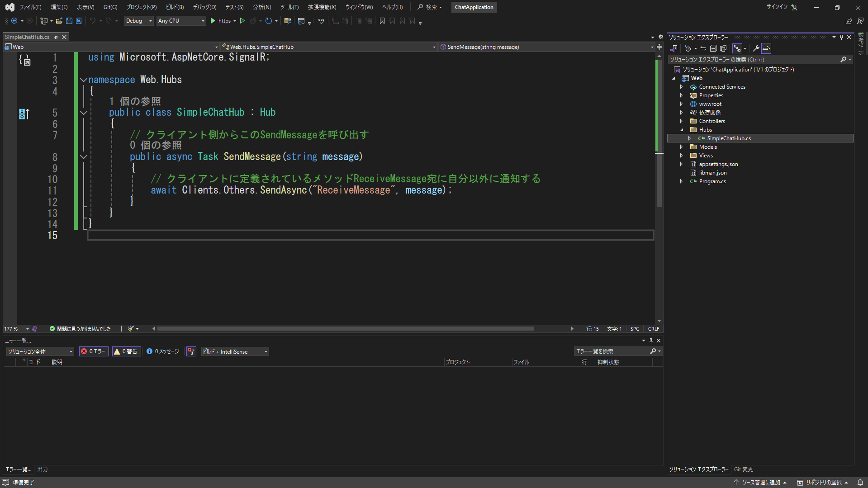Image resolution: width=868 pixels, height=488 pixels.
Task: Start without debugging using outlined play icon
Action: (242, 21)
